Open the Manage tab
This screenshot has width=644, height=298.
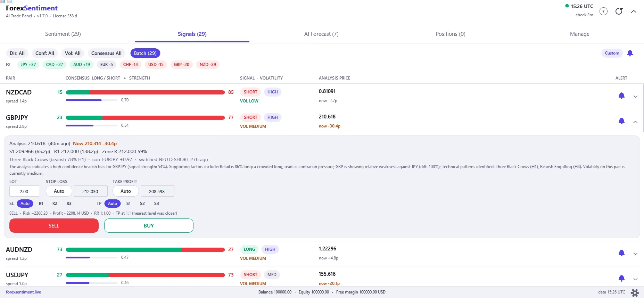tap(579, 34)
